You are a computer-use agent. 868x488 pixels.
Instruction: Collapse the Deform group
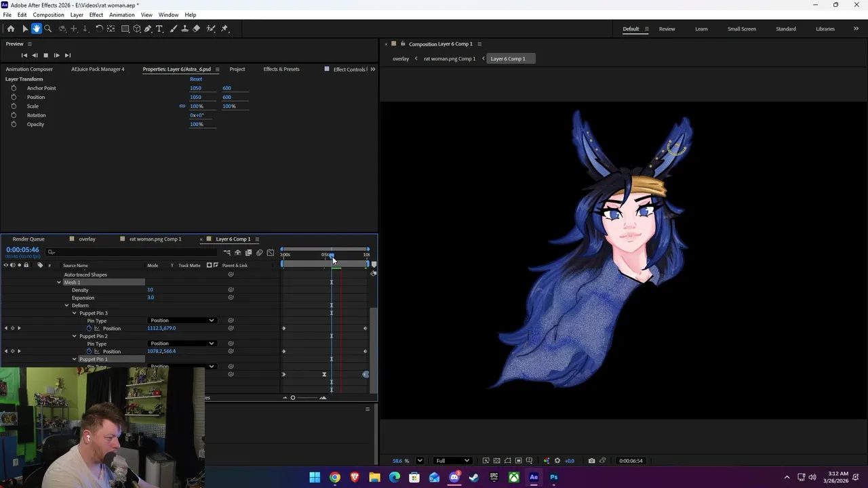click(x=66, y=305)
